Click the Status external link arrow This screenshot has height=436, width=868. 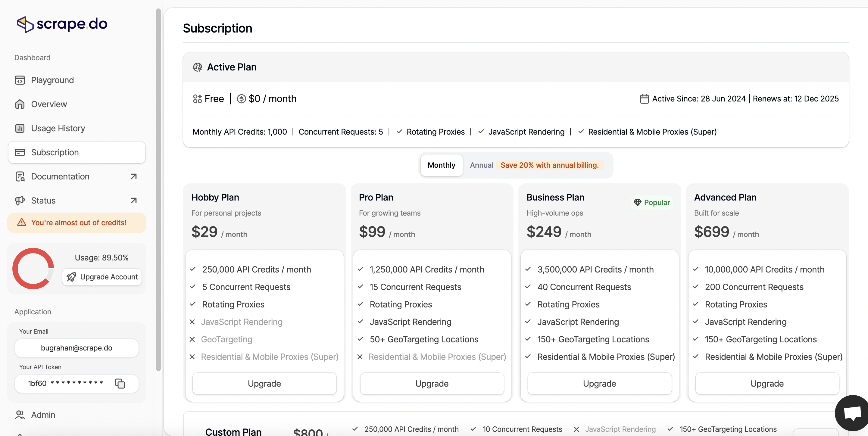133,201
